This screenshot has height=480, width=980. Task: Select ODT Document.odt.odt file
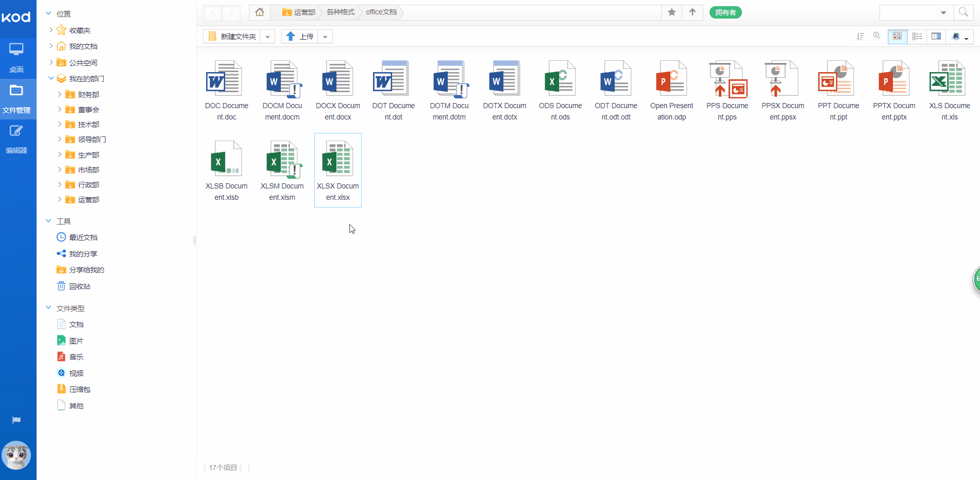pyautogui.click(x=616, y=91)
